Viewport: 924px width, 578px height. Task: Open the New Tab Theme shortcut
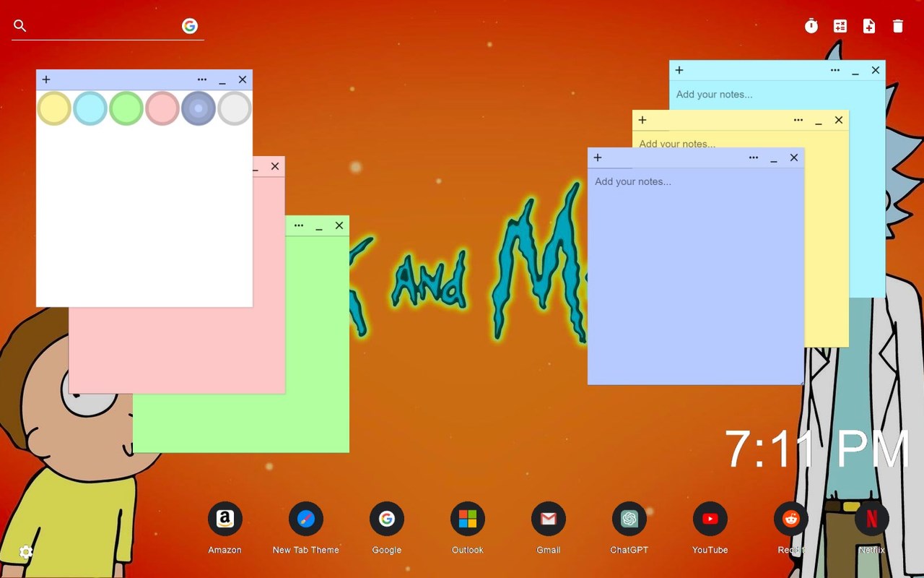coord(306,519)
